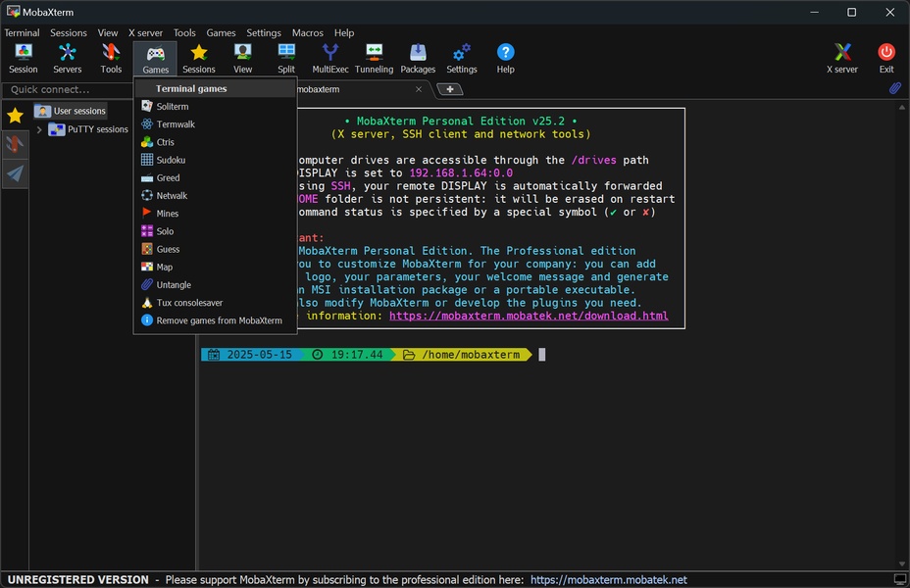Close the mobaxterm terminal tab
910x588 pixels.
tap(419, 89)
